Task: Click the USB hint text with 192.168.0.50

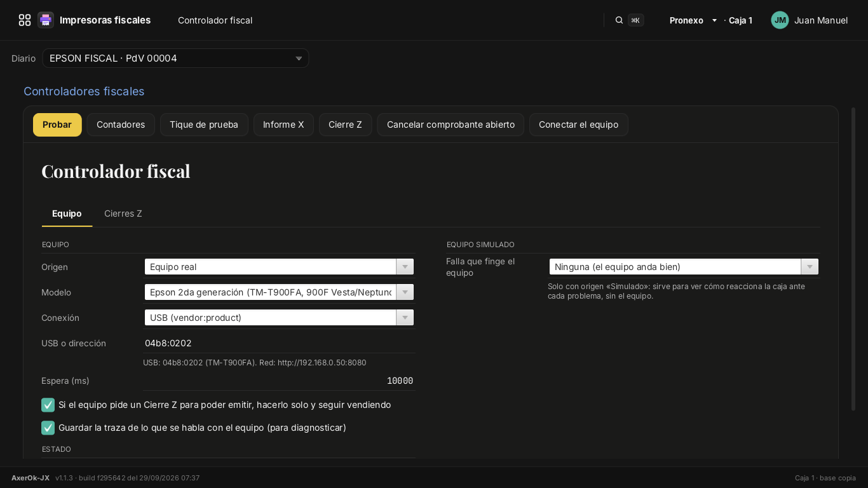Action: point(254,363)
